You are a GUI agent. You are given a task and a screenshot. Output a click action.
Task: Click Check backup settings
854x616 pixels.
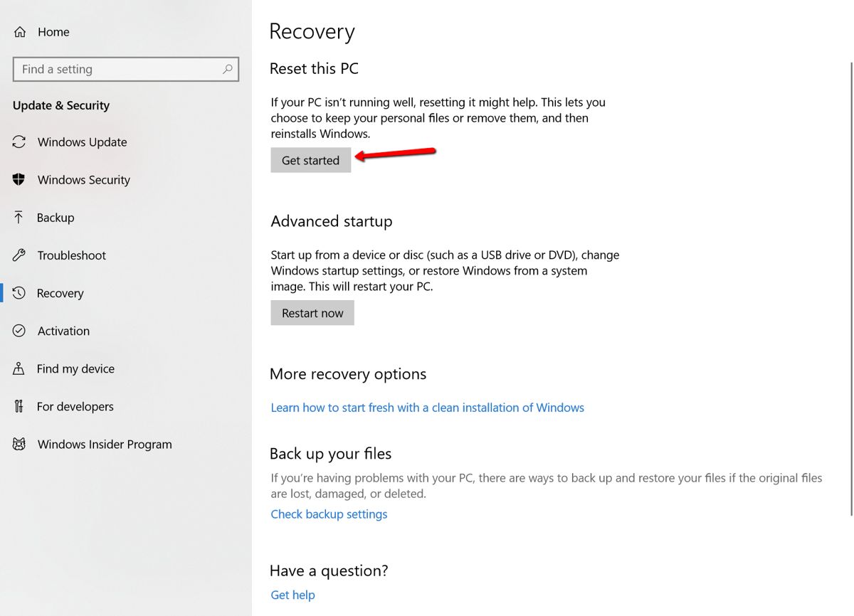[x=328, y=514]
